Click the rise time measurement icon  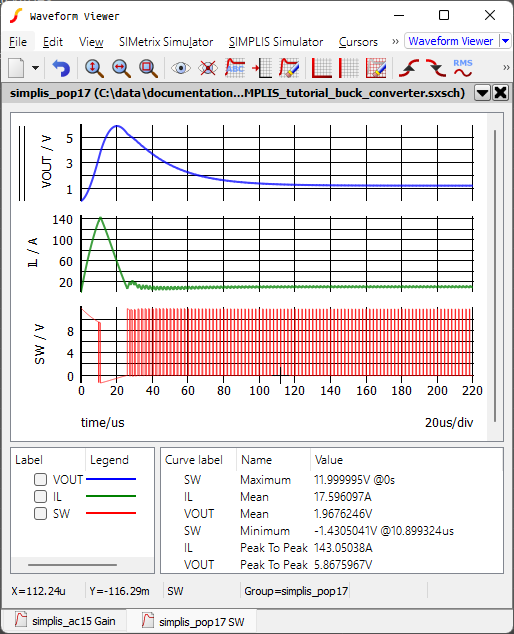tap(409, 68)
